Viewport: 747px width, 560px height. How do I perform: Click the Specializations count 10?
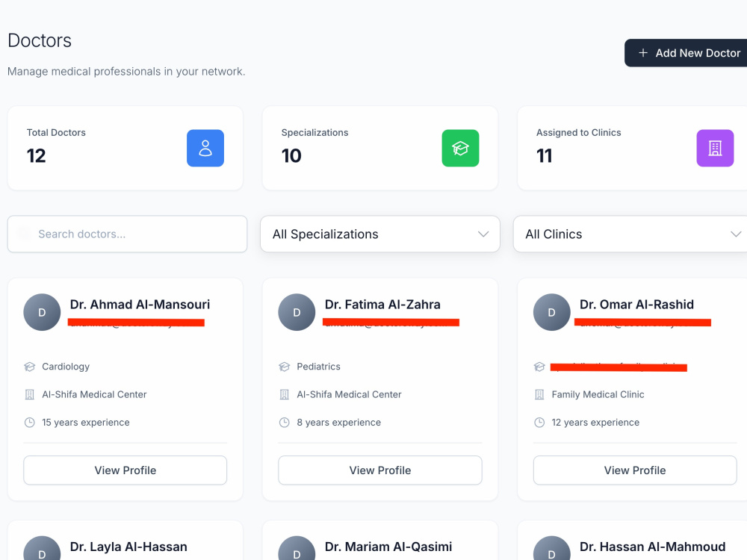tap(291, 156)
